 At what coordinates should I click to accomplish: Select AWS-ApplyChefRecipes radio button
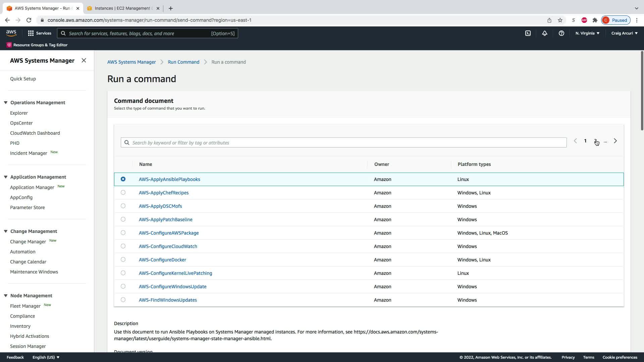(x=123, y=193)
